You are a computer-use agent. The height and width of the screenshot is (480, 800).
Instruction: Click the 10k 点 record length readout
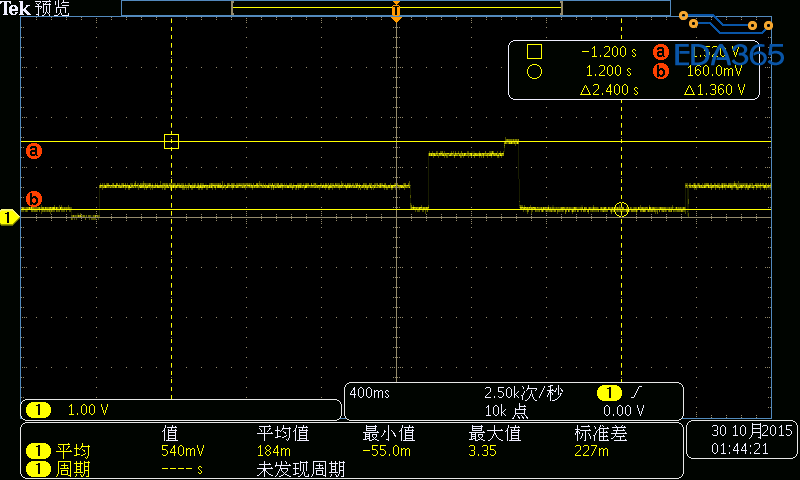coord(506,411)
